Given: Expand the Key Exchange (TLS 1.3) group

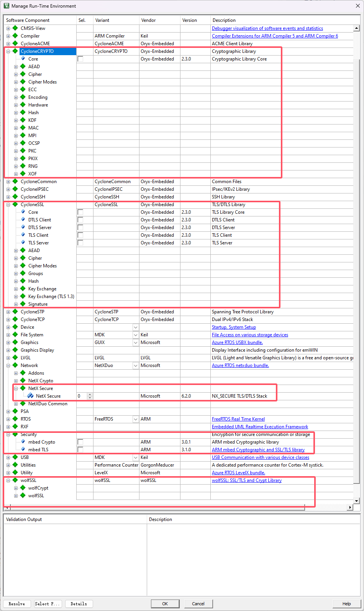Looking at the screenshot, I should pyautogui.click(x=16, y=296).
